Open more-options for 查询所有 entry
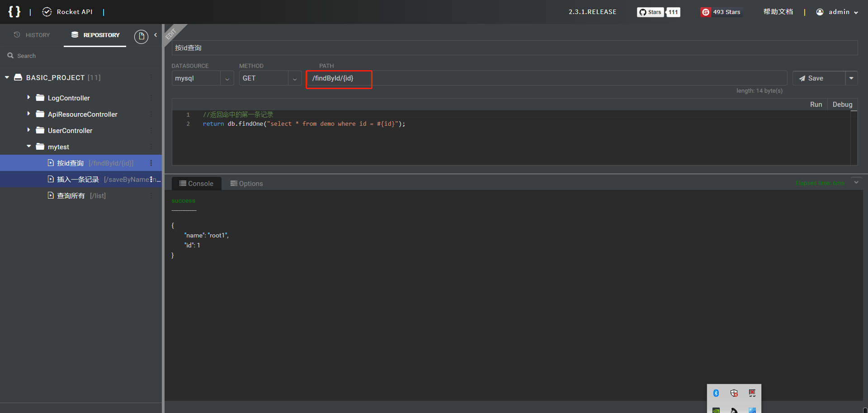The width and height of the screenshot is (868, 413). (151, 195)
